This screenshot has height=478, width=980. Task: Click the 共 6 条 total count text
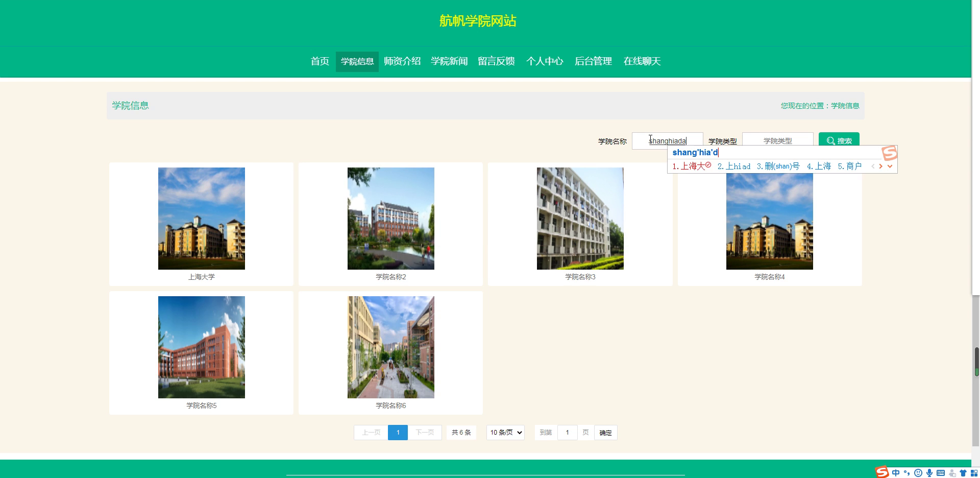coord(461,433)
